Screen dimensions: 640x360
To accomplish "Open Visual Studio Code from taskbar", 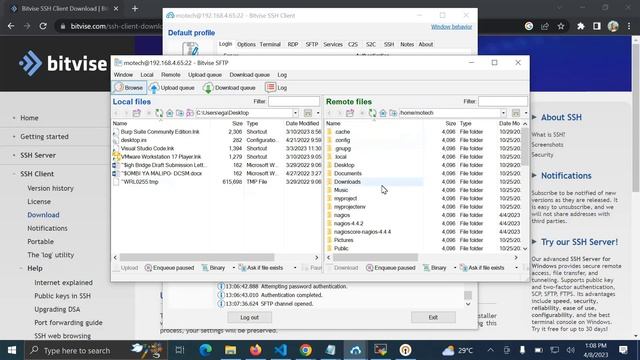I will click(x=280, y=350).
